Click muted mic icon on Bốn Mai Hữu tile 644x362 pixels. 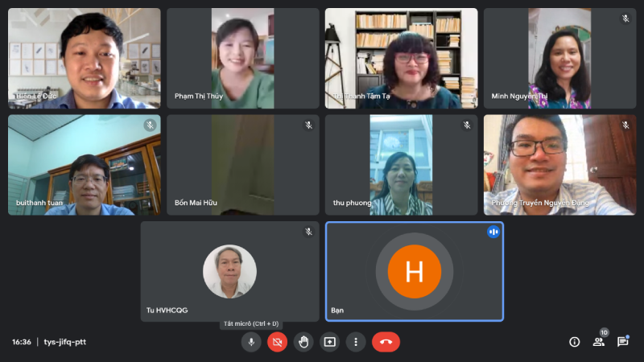point(308,125)
